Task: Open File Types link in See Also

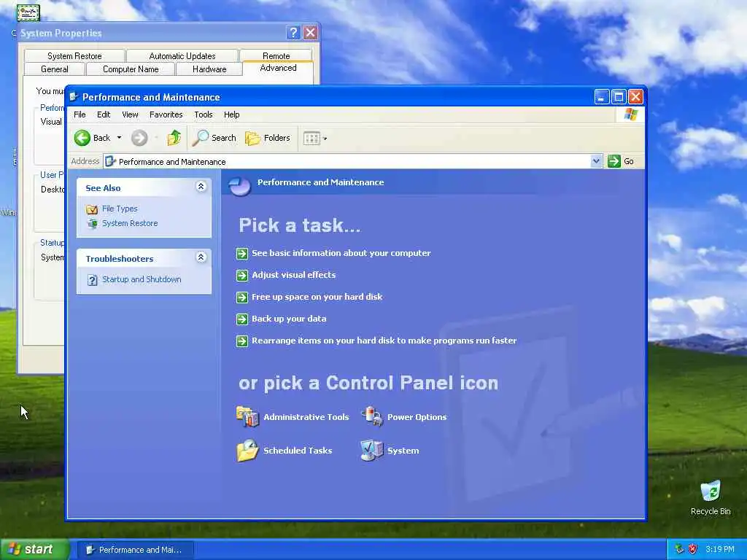Action: tap(120, 209)
